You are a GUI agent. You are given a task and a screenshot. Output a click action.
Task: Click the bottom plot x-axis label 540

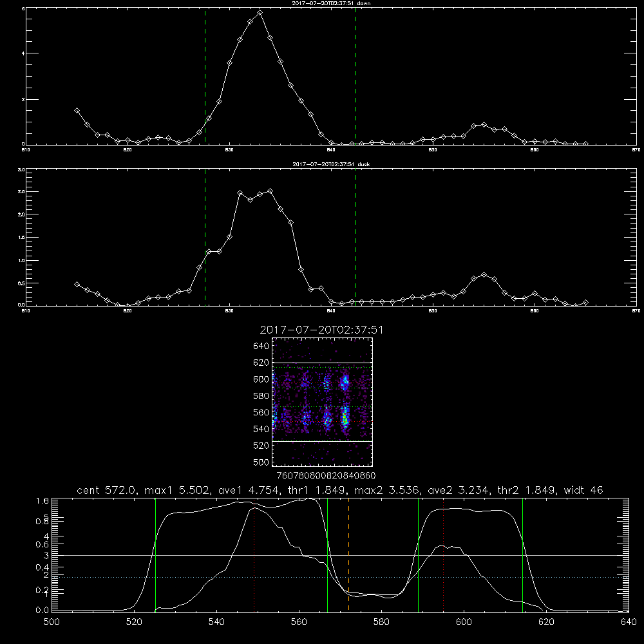[x=216, y=622]
